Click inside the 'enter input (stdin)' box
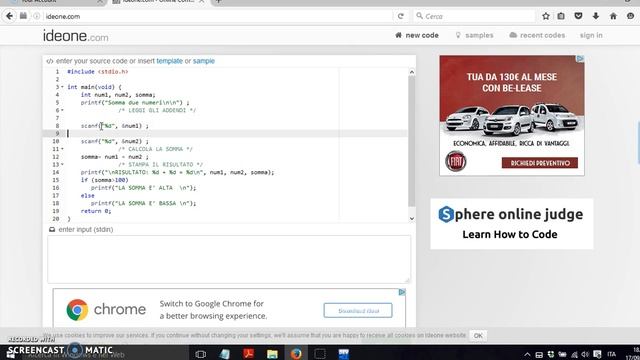The image size is (640, 360). click(x=229, y=259)
